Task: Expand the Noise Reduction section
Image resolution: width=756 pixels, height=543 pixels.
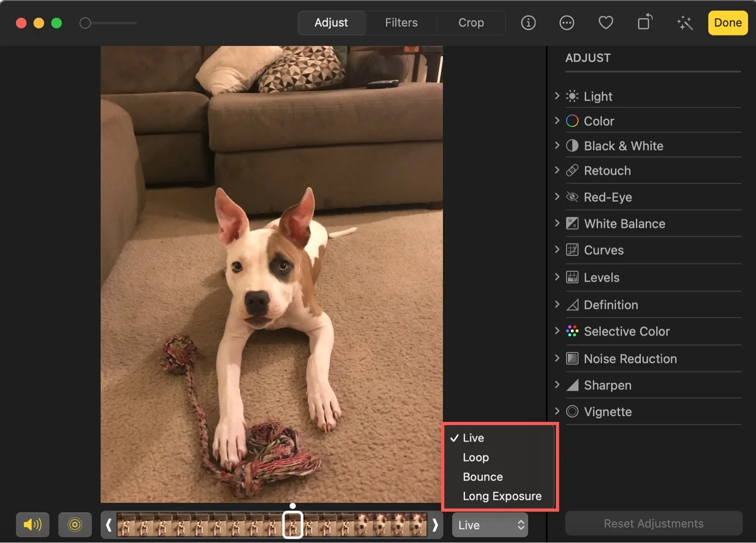Action: (557, 358)
